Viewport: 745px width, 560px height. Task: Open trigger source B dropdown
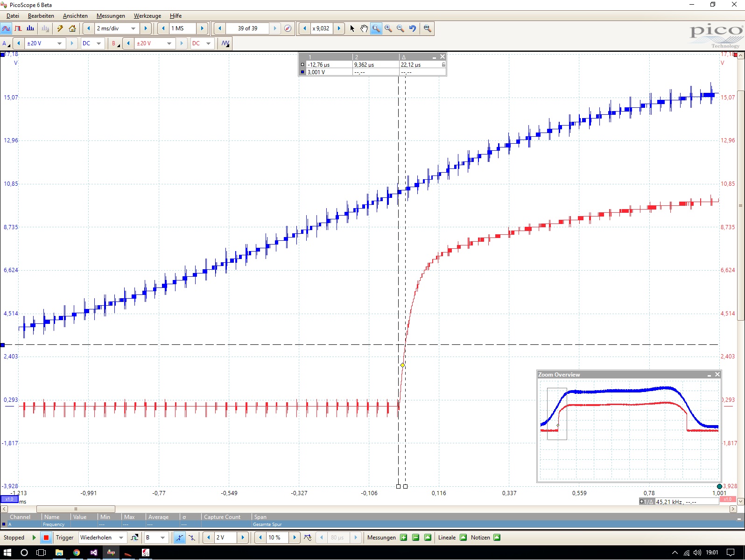162,538
